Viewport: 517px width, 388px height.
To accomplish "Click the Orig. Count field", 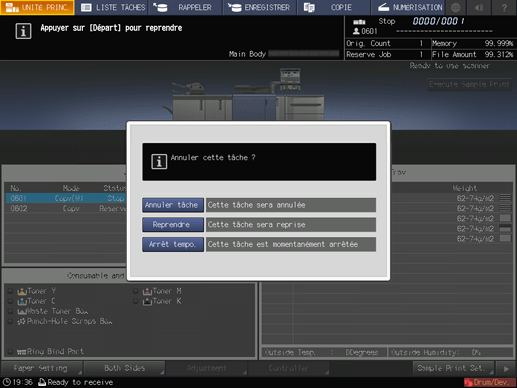I will click(387, 44).
